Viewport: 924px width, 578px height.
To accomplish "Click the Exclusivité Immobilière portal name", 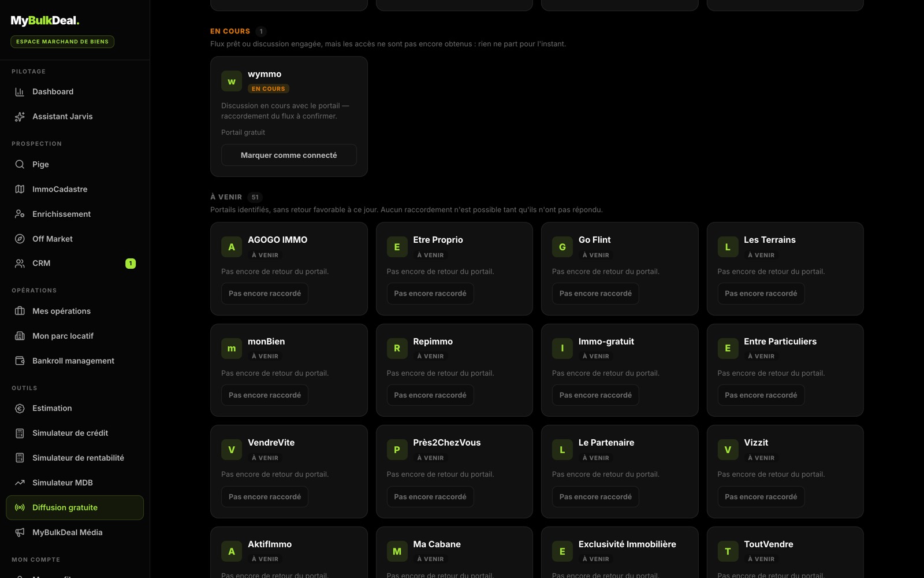I will (x=627, y=544).
